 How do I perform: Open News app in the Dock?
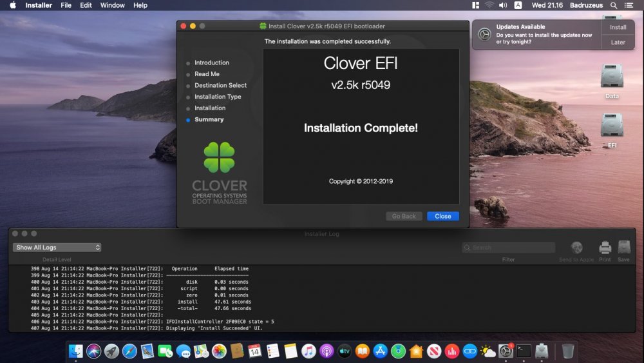(434, 351)
